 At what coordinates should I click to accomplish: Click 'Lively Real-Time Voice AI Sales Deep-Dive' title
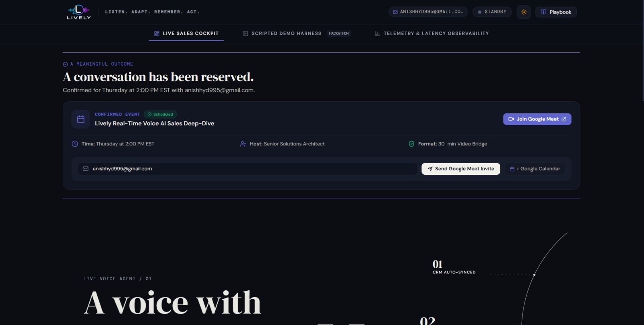point(155,124)
